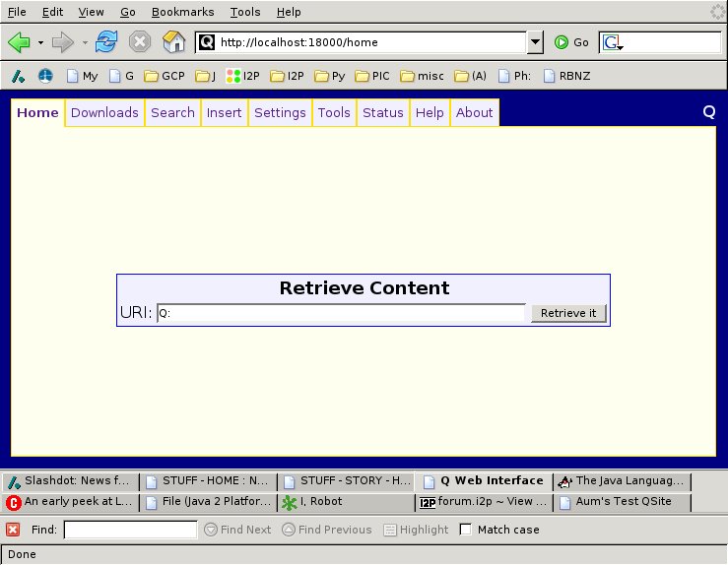
Task: Open the search engine selector dropdown
Action: [613, 42]
